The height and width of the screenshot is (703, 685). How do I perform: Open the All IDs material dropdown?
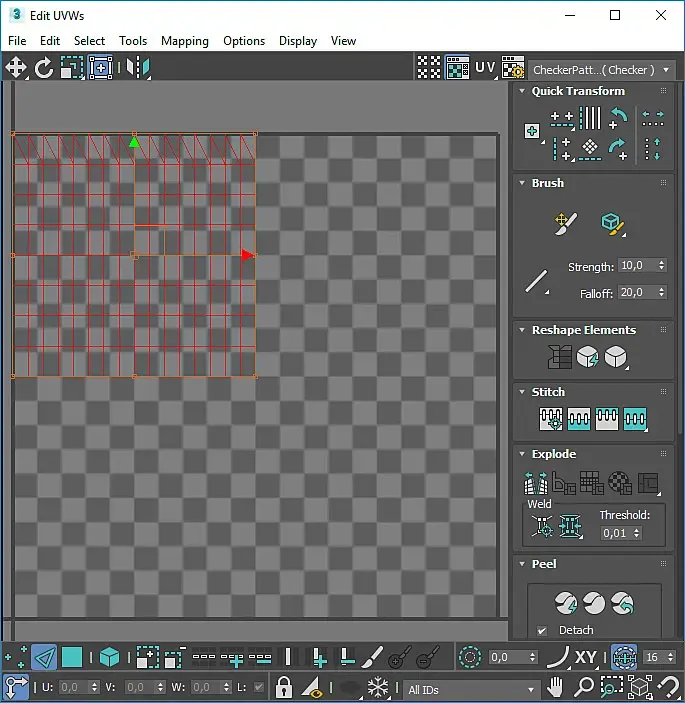click(470, 689)
